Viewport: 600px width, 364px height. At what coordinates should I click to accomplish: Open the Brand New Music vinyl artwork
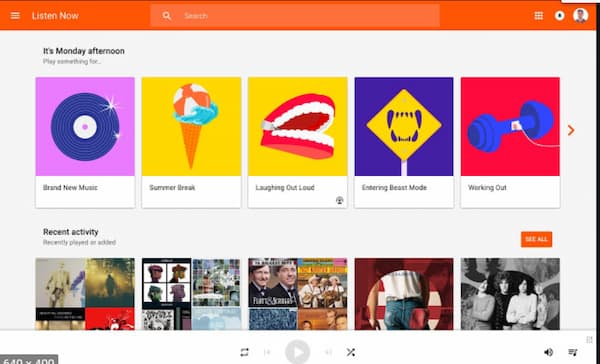85,127
